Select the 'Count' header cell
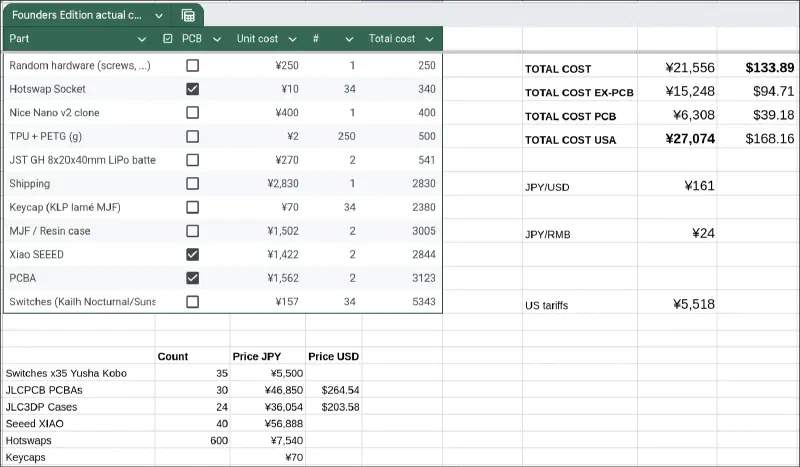Viewport: 800px width, 467px height. pos(172,356)
